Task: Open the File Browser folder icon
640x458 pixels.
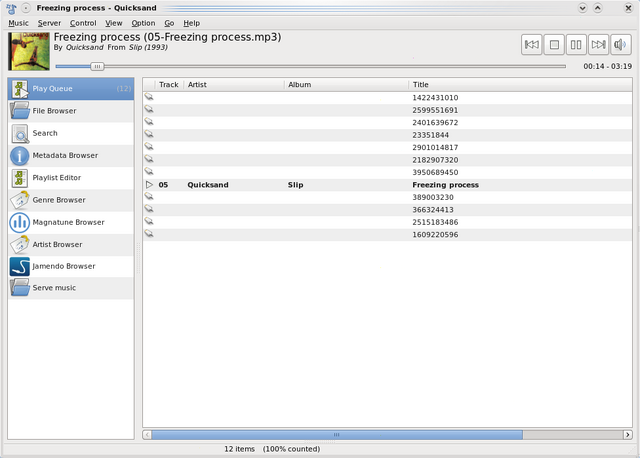Action: [20, 111]
